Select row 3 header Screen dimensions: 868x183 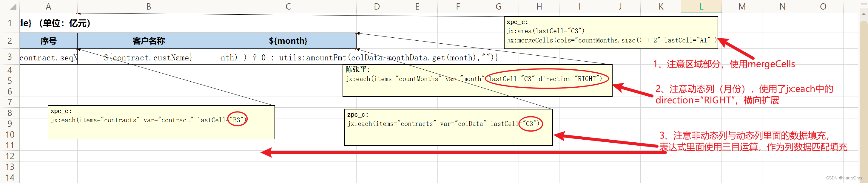[10, 57]
